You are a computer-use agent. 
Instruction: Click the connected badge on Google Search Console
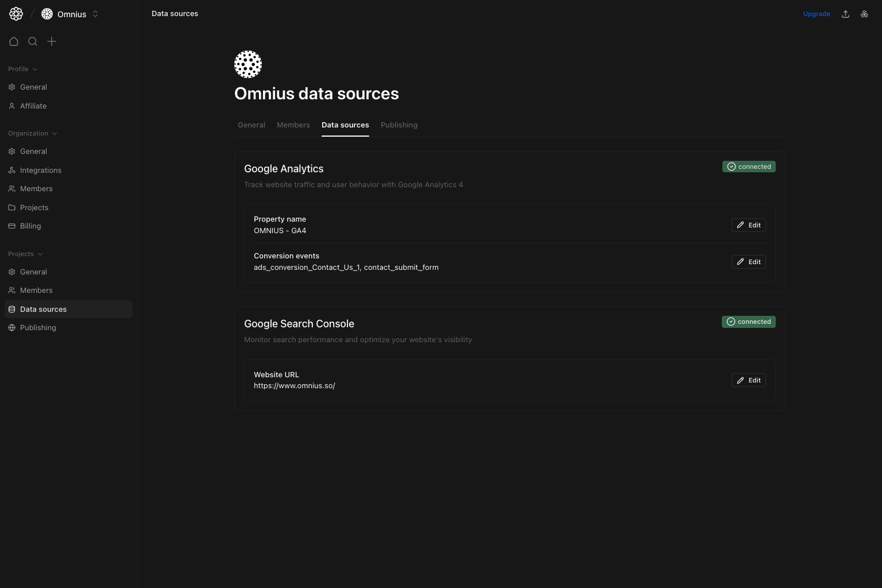pyautogui.click(x=749, y=322)
